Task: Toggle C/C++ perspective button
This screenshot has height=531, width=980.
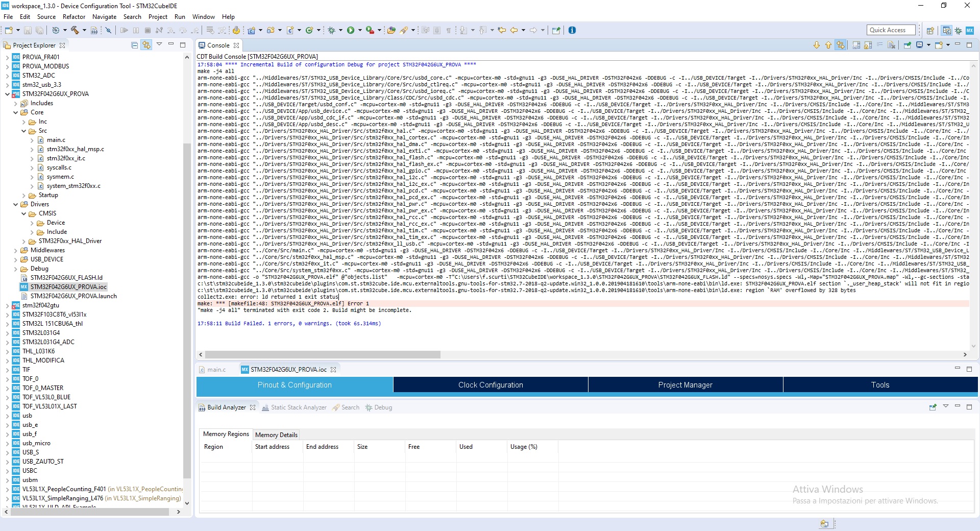Action: pos(947,31)
